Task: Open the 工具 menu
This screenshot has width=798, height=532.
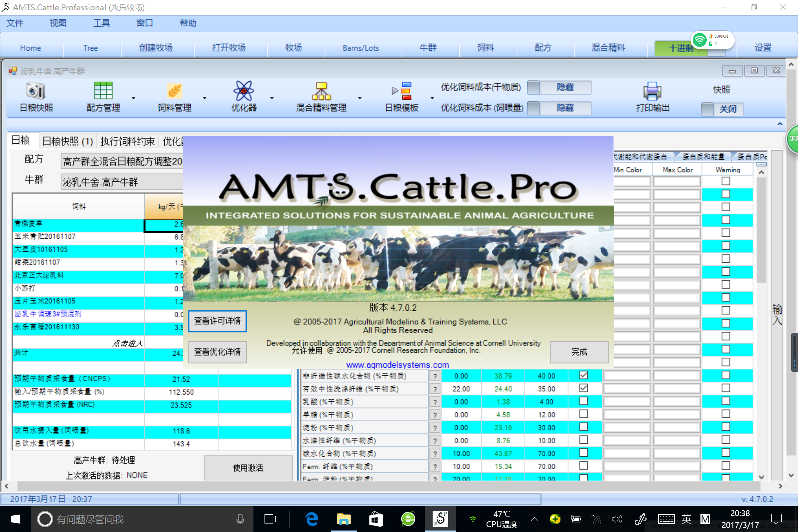Action: click(102, 23)
